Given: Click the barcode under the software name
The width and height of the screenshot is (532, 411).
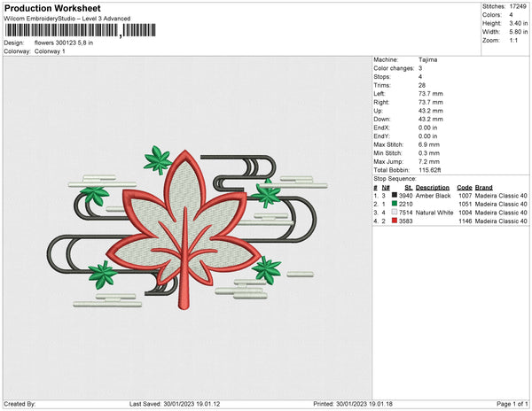Looking at the screenshot, I should click(80, 30).
